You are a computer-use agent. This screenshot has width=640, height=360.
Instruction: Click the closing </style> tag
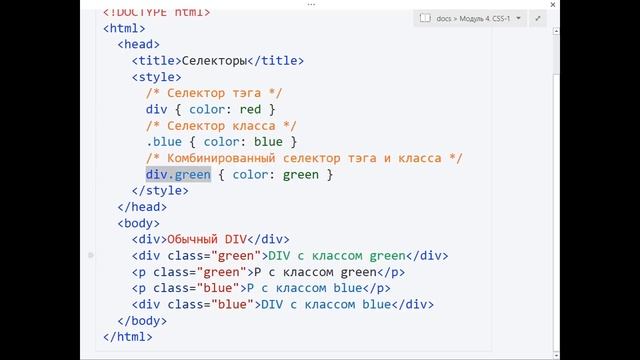(x=160, y=191)
